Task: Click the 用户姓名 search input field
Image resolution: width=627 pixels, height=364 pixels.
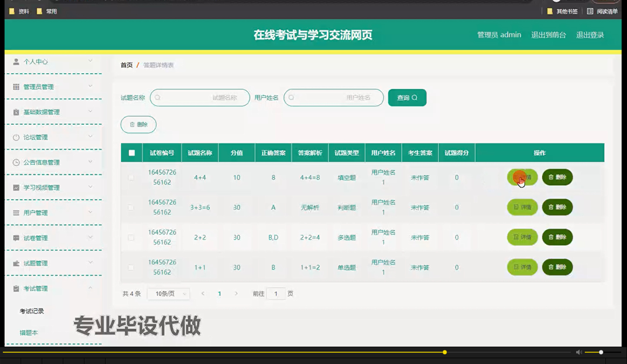Action: click(x=333, y=98)
